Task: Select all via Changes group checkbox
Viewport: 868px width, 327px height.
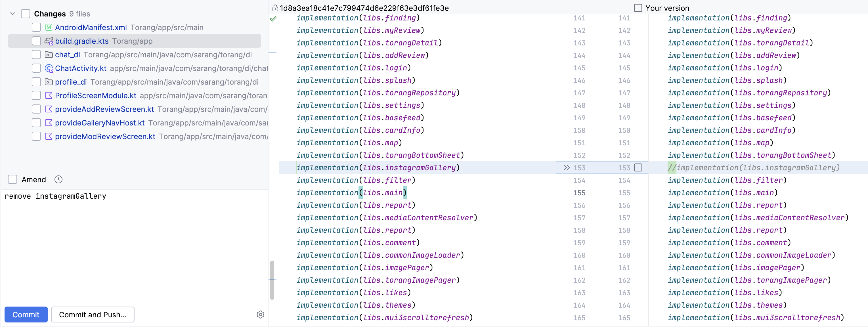Action: tap(26, 14)
